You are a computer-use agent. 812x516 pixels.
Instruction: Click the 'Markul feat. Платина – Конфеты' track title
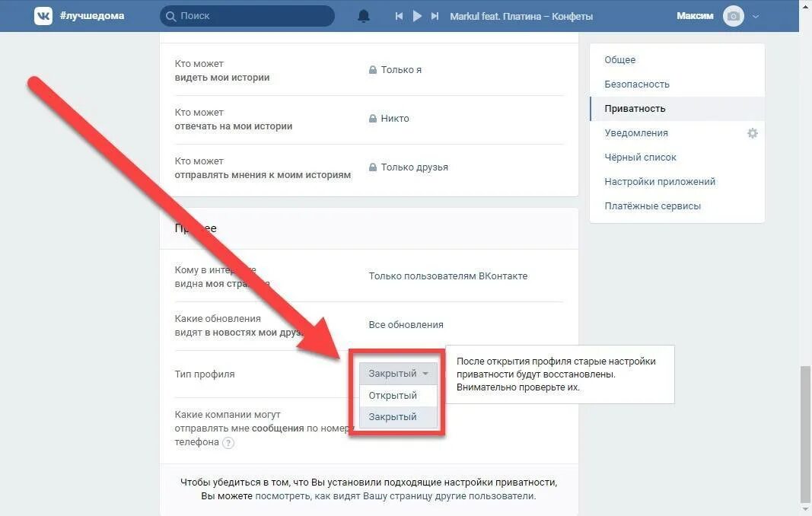(521, 17)
